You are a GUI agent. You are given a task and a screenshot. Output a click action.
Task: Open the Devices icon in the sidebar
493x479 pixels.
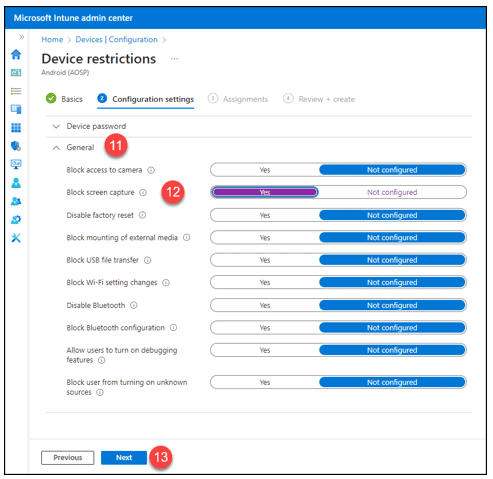pos(16,109)
